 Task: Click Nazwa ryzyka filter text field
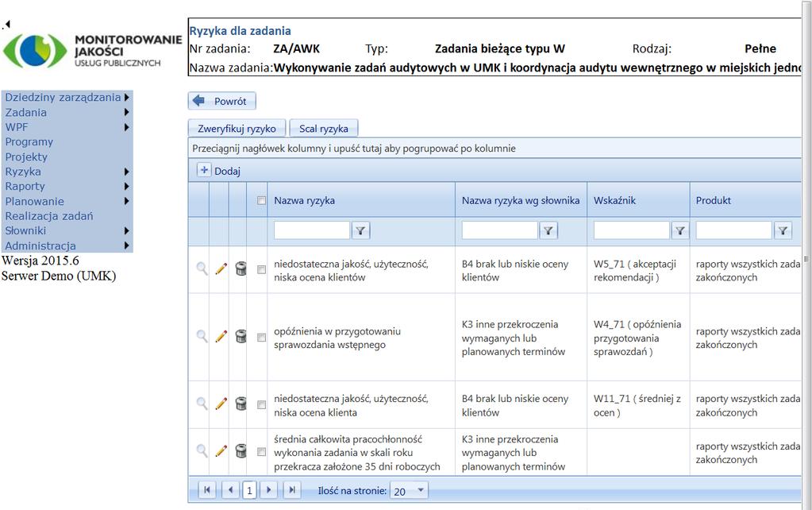coord(312,230)
